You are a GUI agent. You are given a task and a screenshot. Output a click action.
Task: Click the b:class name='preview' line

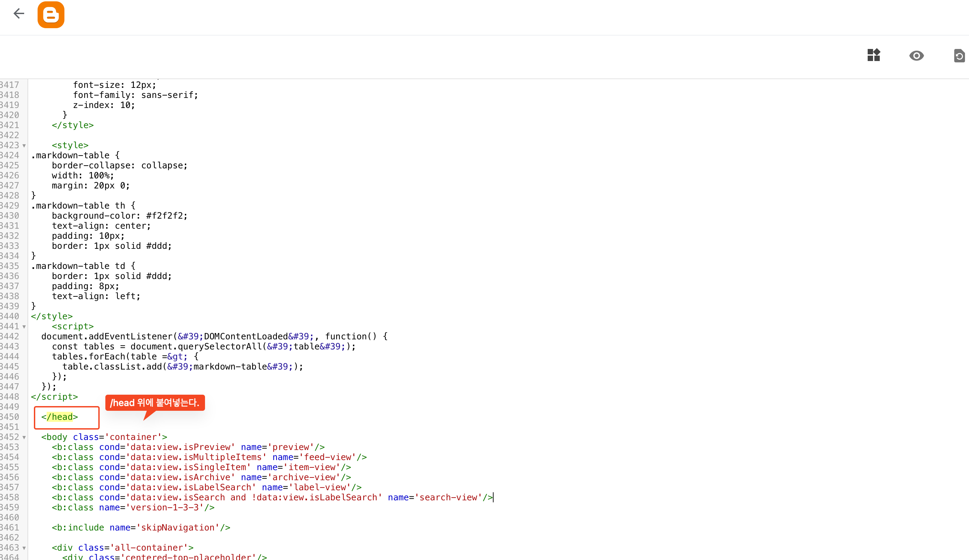point(189,447)
